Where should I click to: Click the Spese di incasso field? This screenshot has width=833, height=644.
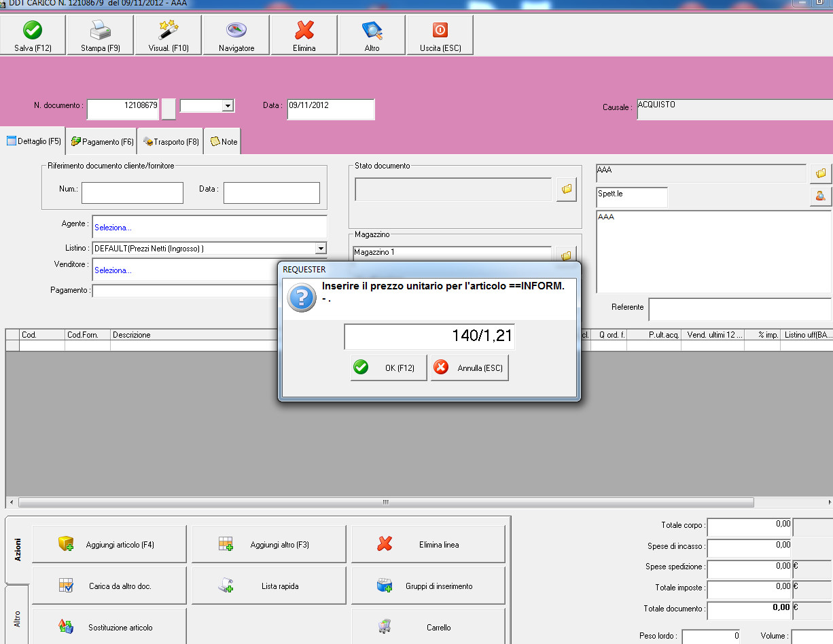point(749,549)
